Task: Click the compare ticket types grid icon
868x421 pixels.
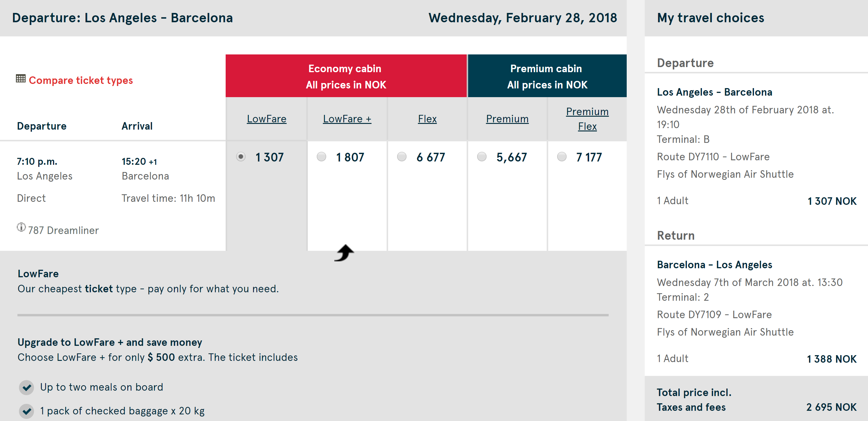Action: (20, 78)
